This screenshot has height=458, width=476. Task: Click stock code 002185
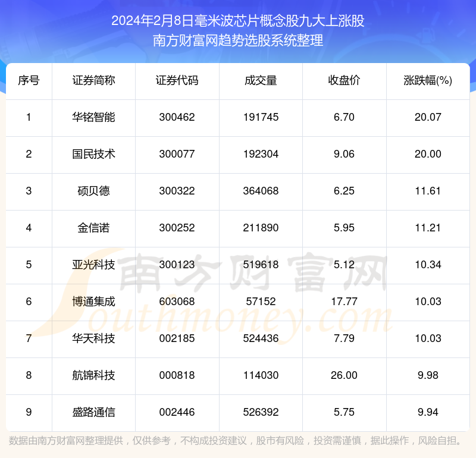pyautogui.click(x=177, y=338)
